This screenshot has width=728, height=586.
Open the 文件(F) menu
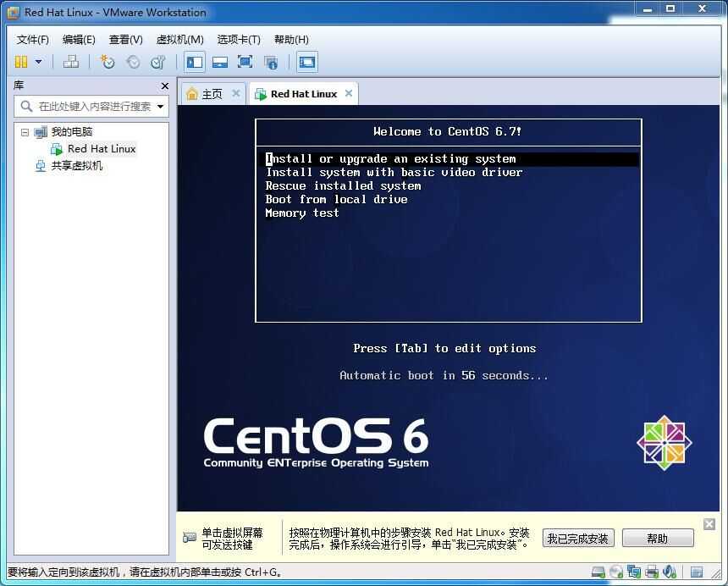coord(32,40)
